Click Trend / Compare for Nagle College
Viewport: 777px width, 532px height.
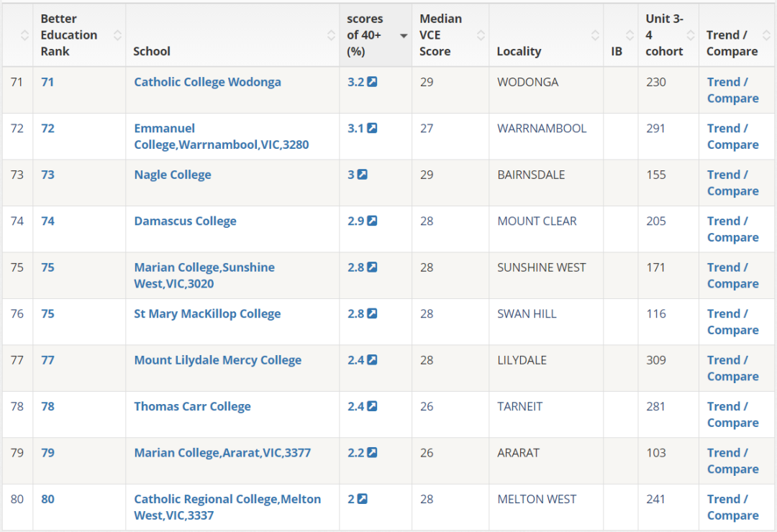click(732, 183)
